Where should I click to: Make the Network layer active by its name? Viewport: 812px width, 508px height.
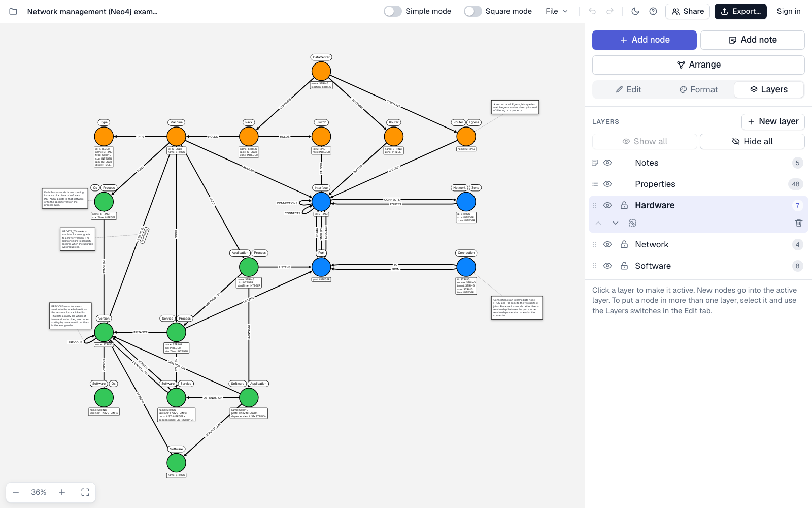click(x=652, y=244)
